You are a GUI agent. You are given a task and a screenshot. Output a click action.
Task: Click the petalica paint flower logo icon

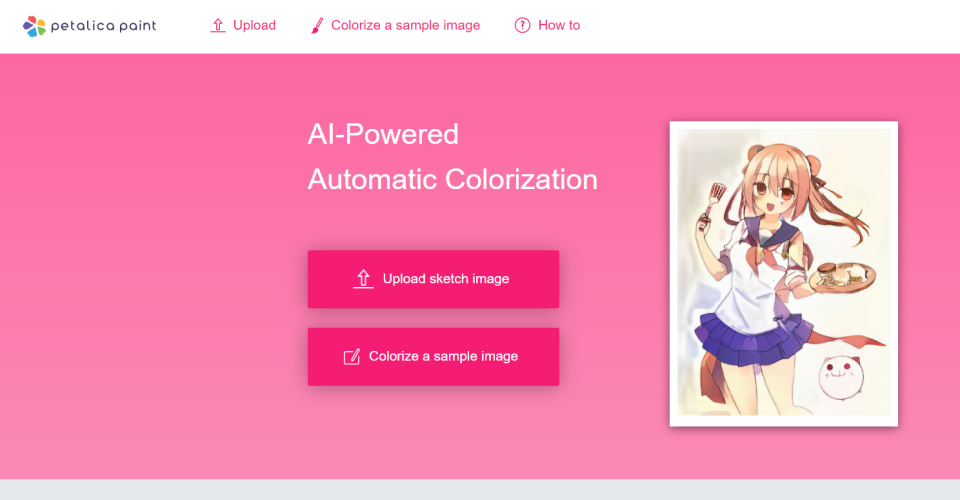click(35, 26)
